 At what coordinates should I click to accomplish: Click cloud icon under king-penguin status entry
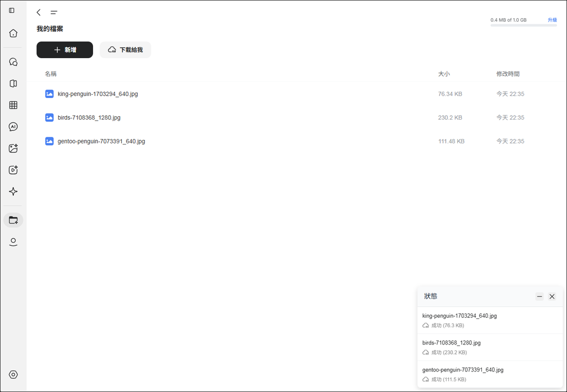(x=426, y=326)
